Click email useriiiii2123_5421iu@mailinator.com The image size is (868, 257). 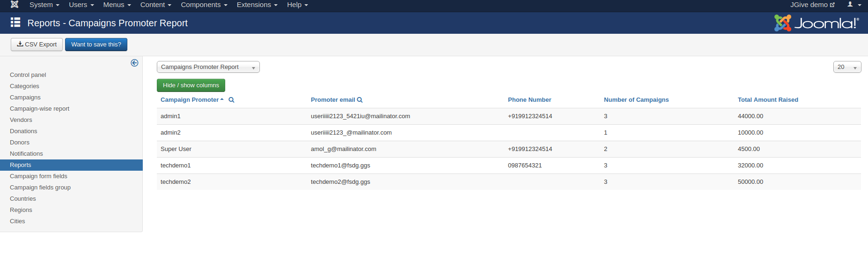tap(360, 116)
